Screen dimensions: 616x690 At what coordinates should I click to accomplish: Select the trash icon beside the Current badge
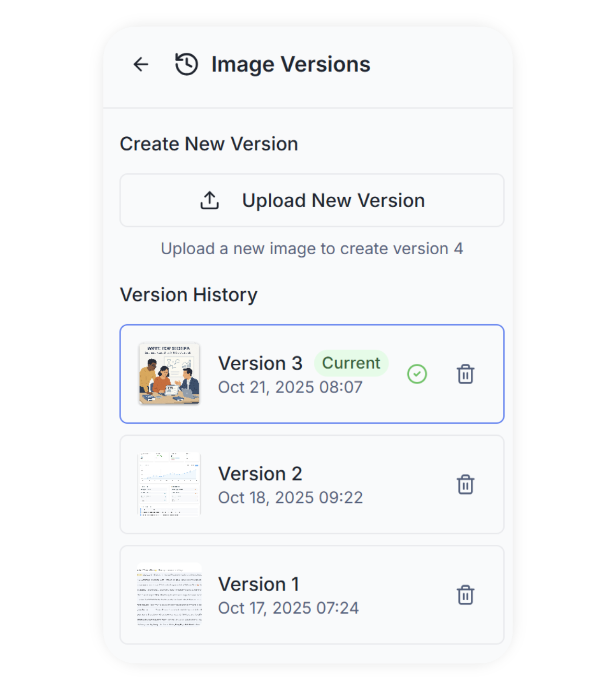tap(465, 374)
